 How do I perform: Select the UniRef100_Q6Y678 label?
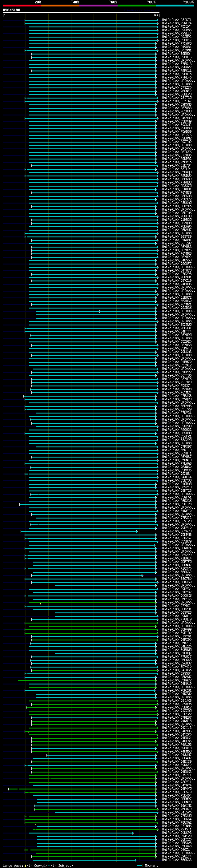[176, 531]
